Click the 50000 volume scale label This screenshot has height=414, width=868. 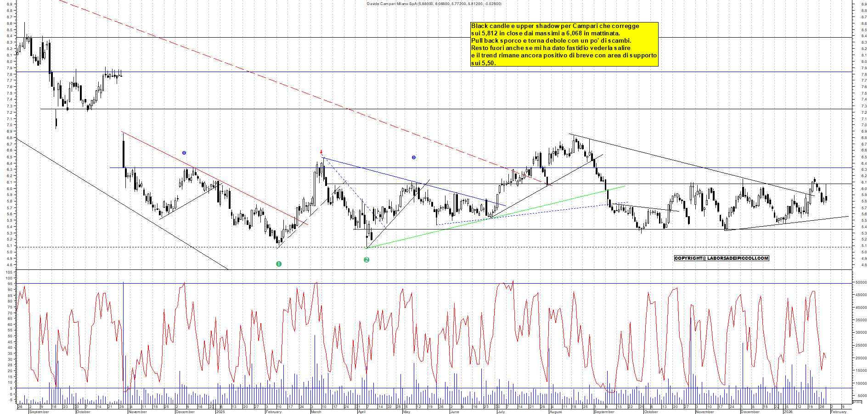click(x=862, y=283)
